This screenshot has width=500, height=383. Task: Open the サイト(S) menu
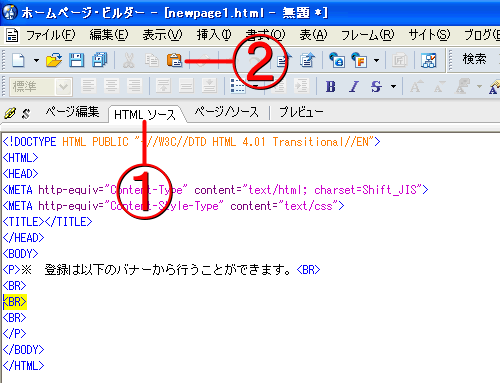[429, 35]
